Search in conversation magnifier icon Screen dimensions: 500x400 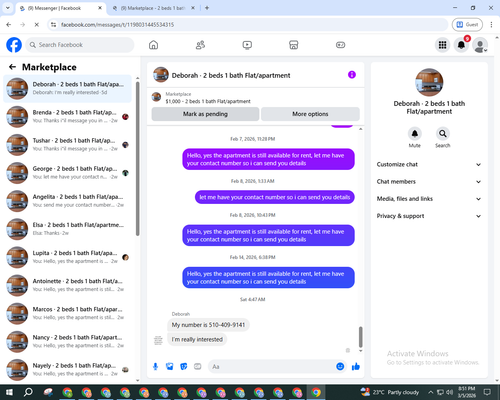(443, 134)
